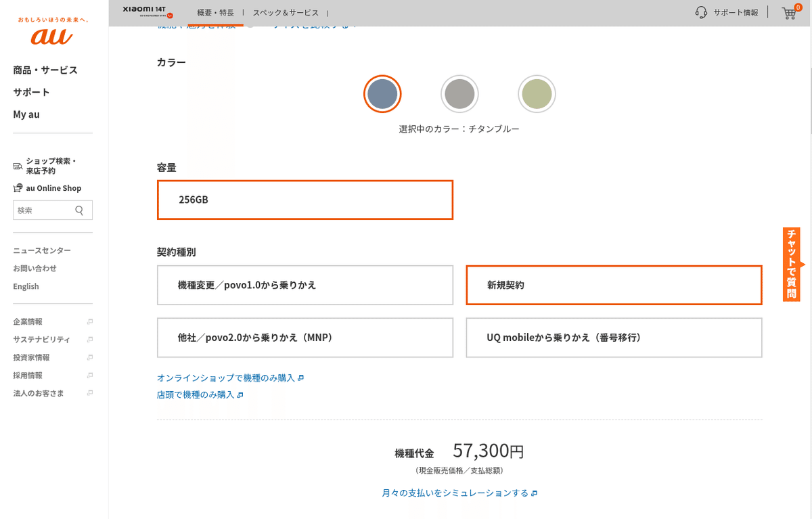Screen dimensions: 812x519
Task: Click the 57,300円 price text
Action: point(489,451)
